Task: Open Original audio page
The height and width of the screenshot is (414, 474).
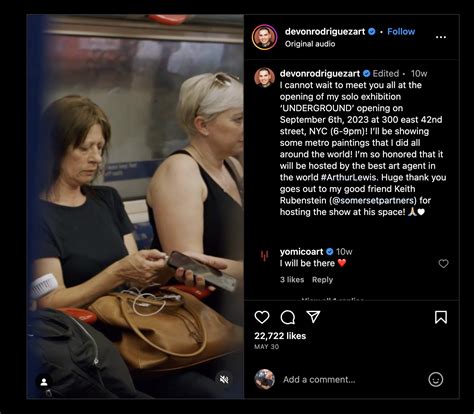Action: (310, 44)
